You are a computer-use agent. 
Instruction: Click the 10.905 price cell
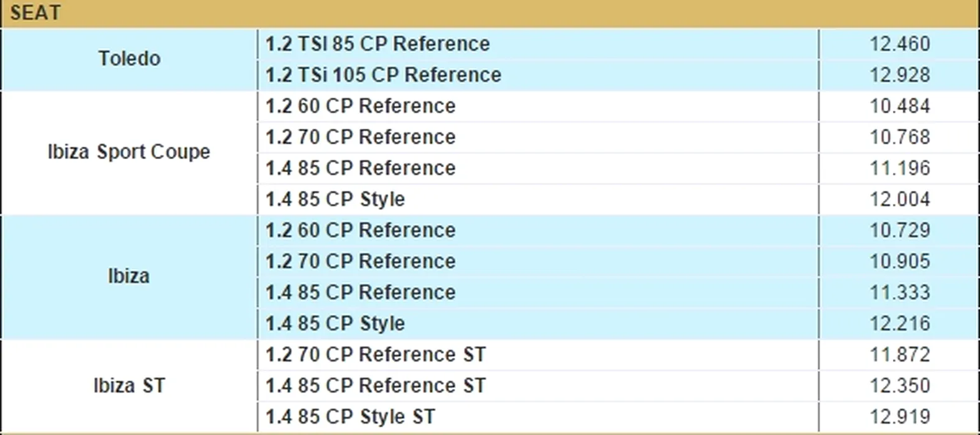899,262
